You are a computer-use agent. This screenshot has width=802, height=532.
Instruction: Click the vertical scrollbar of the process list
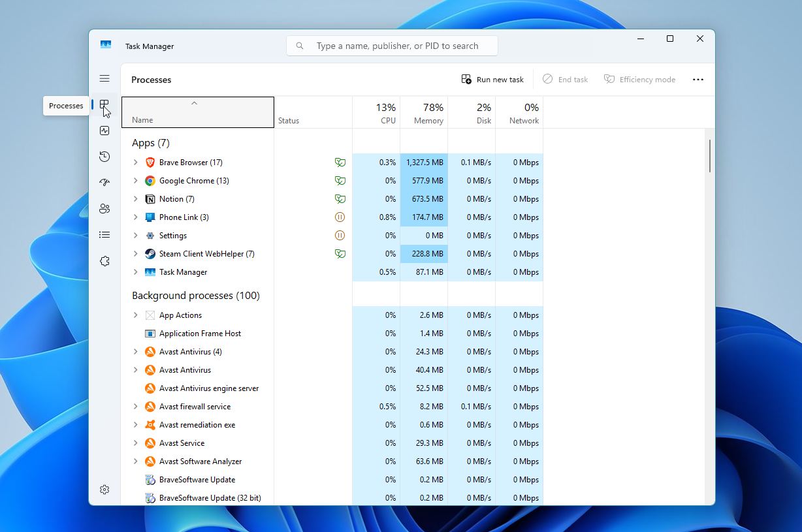709,155
